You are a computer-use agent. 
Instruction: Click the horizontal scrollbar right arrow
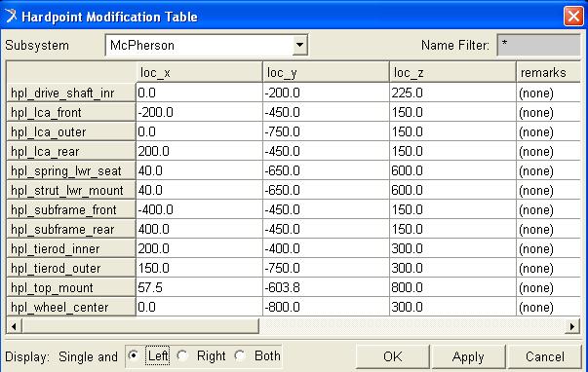coord(572,326)
